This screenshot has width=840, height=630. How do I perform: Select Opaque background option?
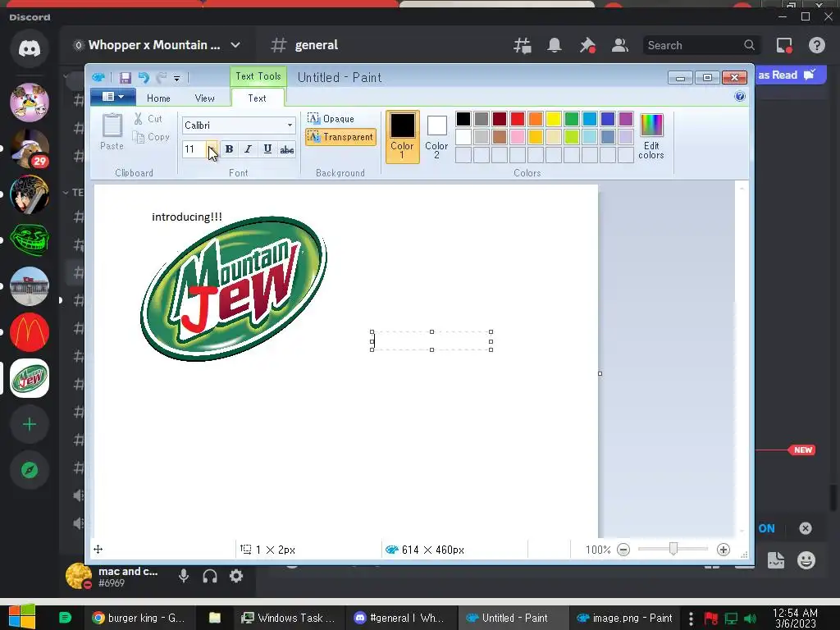(331, 118)
